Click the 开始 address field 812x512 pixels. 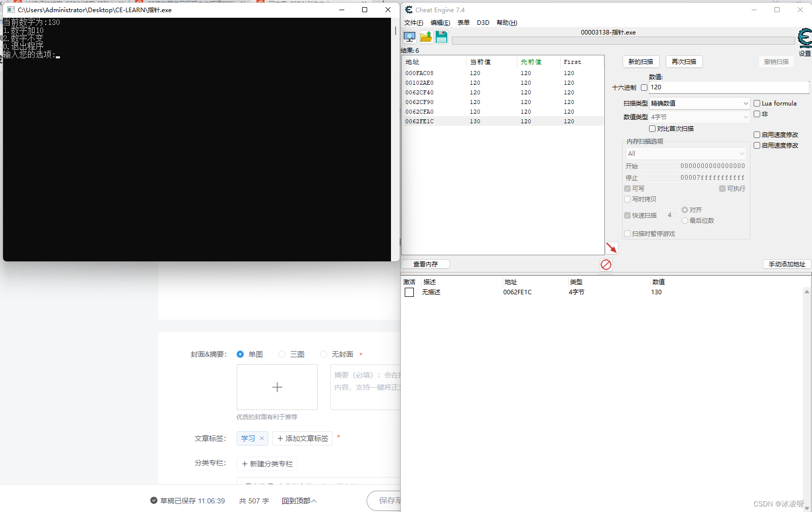[694, 166]
